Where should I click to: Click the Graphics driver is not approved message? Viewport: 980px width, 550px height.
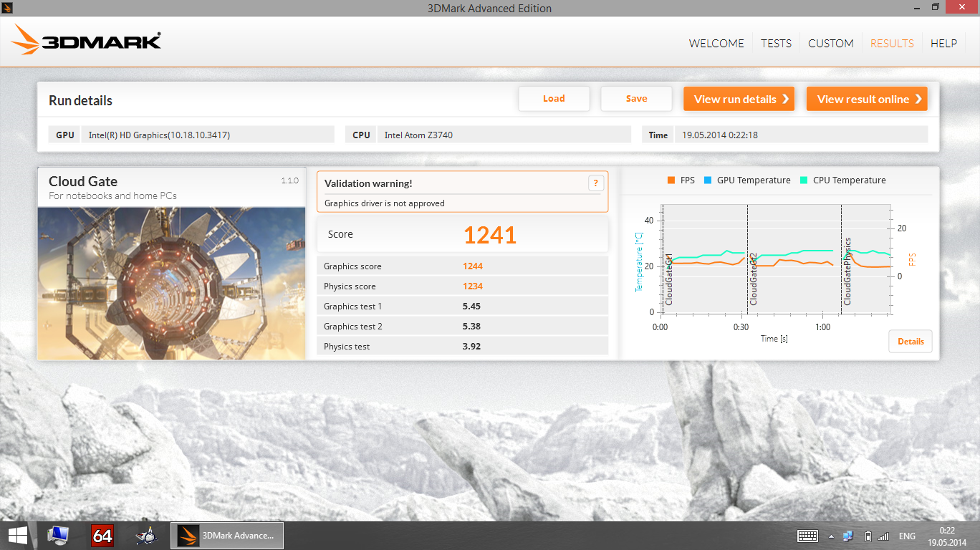(385, 203)
